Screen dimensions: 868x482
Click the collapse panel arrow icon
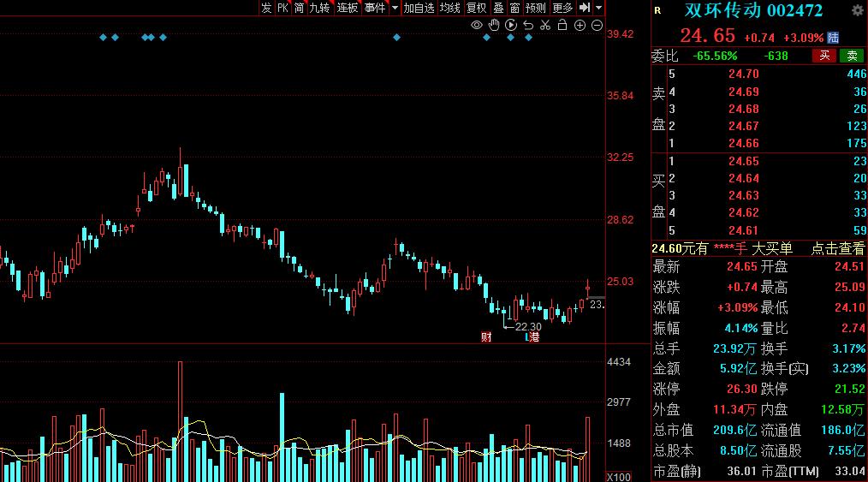click(x=585, y=8)
